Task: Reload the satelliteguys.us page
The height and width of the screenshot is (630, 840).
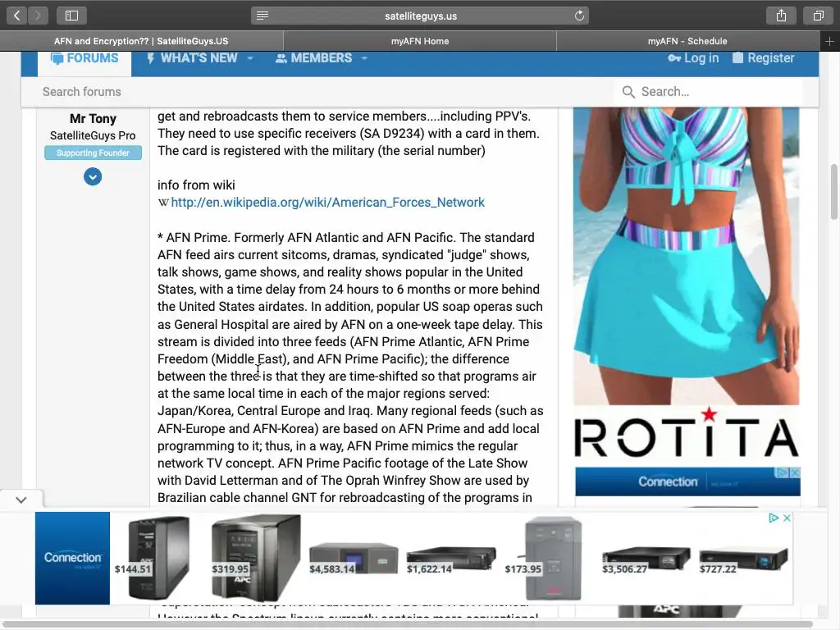Action: 579,16
